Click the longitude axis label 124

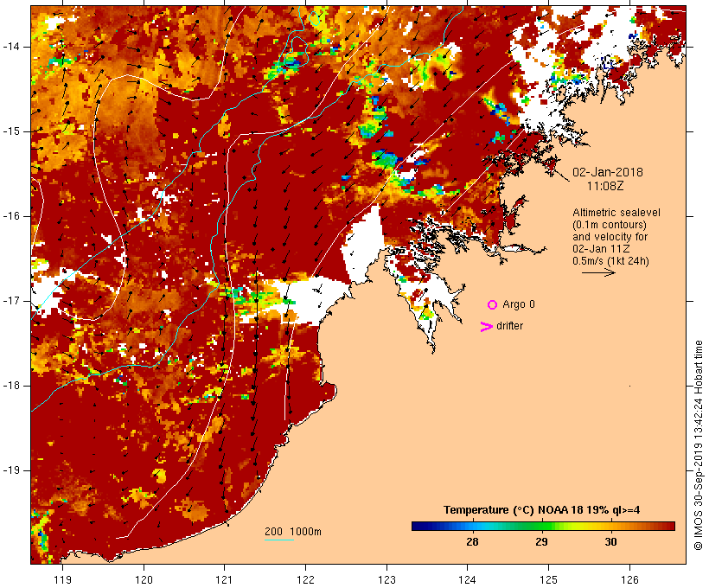coord(467,580)
